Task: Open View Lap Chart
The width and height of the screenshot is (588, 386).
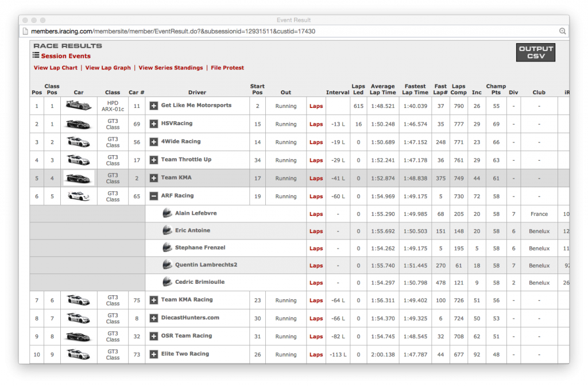Action: (x=56, y=68)
